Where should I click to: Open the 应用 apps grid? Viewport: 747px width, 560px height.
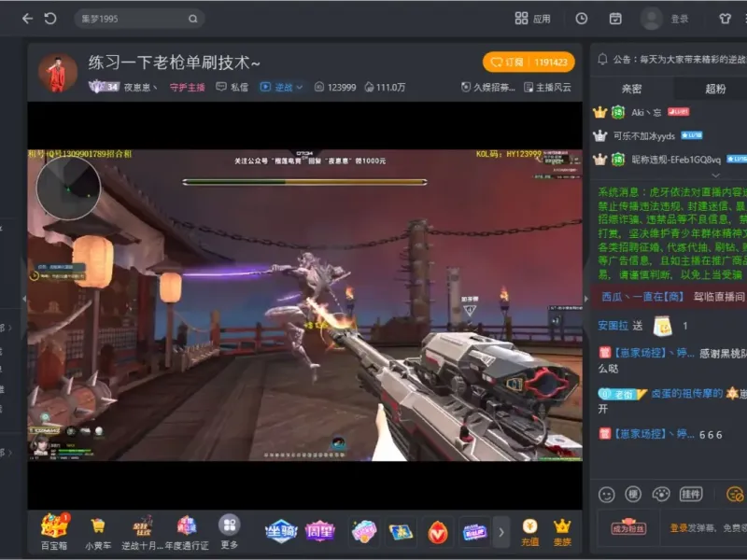click(x=532, y=19)
